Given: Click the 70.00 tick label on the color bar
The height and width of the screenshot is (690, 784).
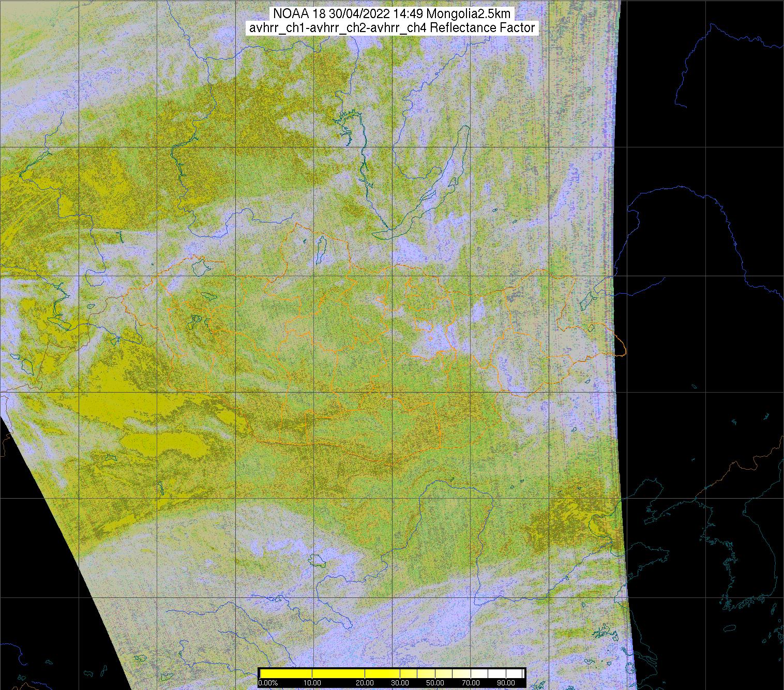Looking at the screenshot, I should (471, 683).
